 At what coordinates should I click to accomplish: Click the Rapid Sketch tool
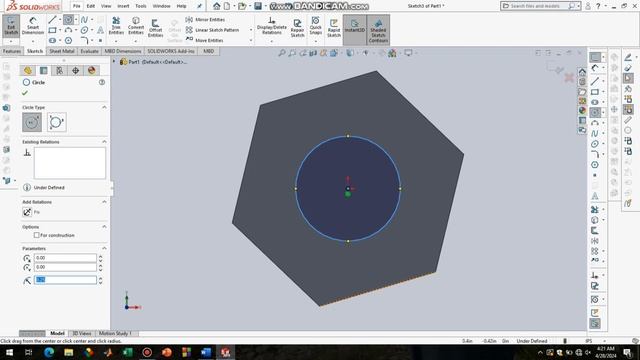pyautogui.click(x=334, y=28)
